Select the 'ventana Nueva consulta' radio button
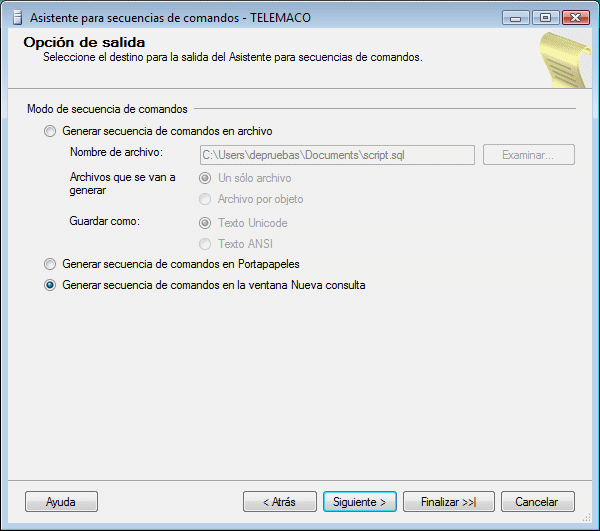The image size is (600, 531). tap(50, 285)
